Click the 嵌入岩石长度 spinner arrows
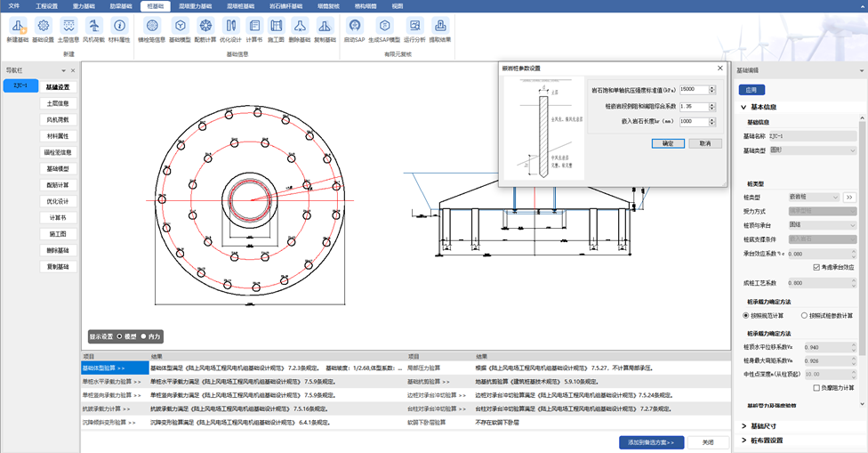The image size is (868, 453). click(712, 121)
